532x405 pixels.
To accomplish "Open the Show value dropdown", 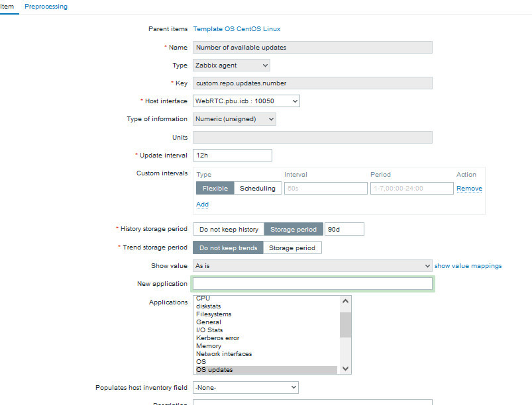I will (312, 266).
